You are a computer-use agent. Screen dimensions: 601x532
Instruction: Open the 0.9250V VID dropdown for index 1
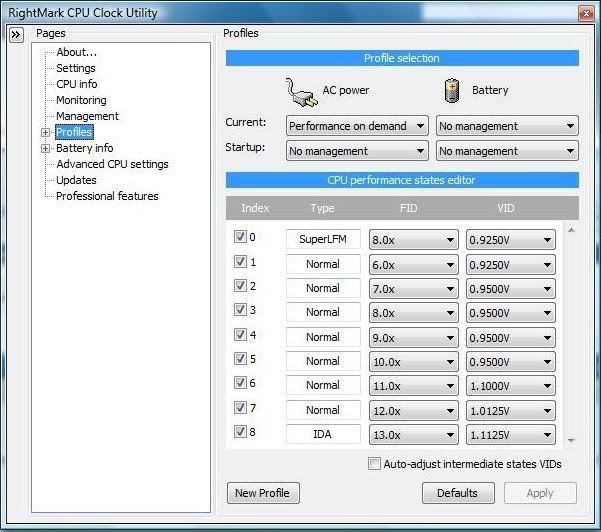pyautogui.click(x=511, y=264)
